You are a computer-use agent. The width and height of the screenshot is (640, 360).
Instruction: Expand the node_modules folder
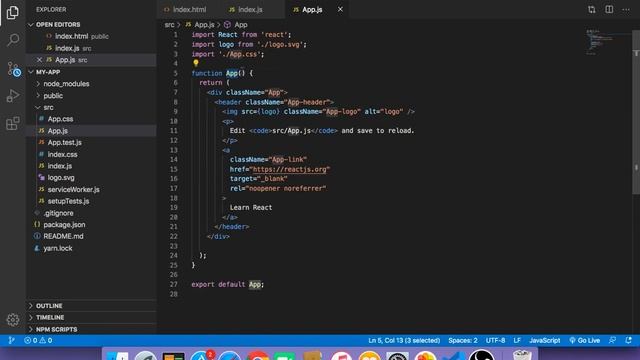point(66,84)
